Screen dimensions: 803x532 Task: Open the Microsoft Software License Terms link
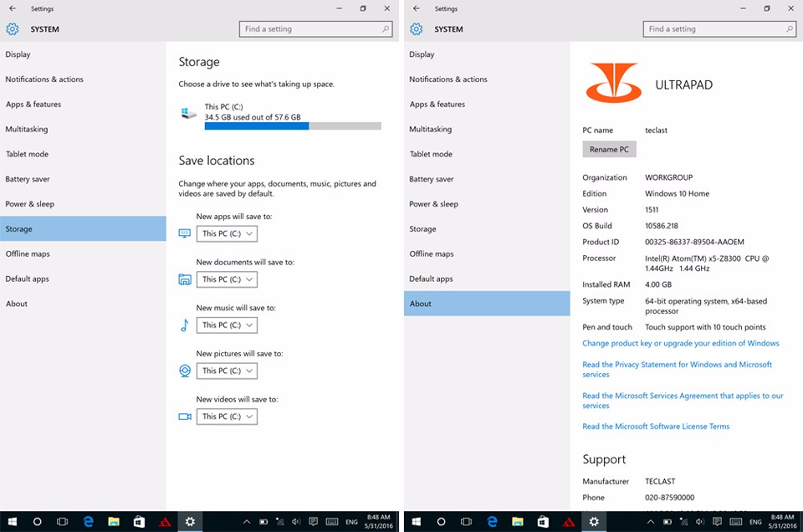(x=656, y=427)
